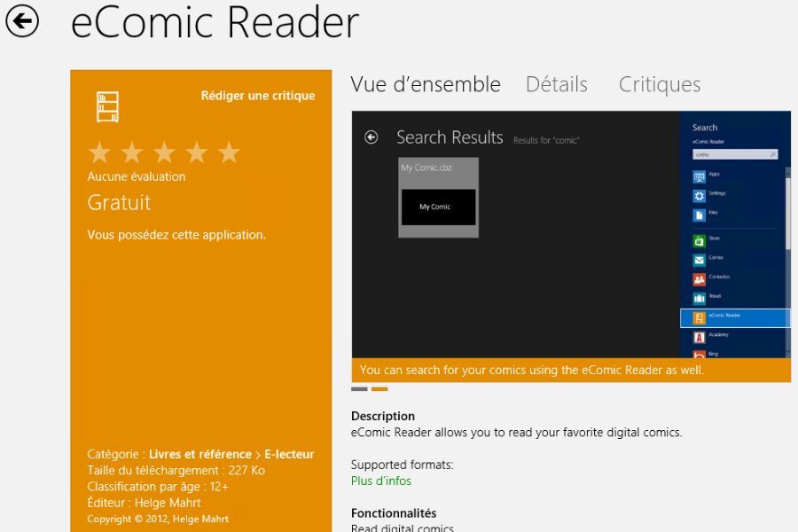This screenshot has height=532, width=798.
Task: Select the Settings gear icon in search pane
Action: click(x=700, y=195)
